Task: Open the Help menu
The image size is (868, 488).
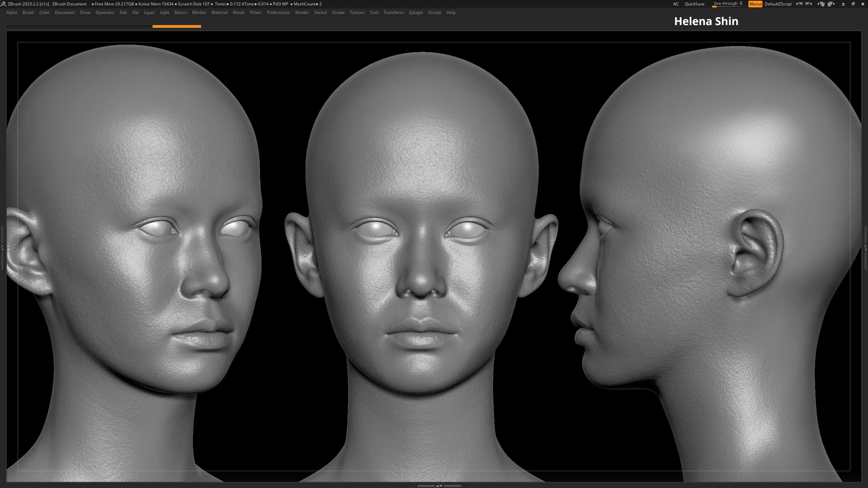Action: pos(451,12)
